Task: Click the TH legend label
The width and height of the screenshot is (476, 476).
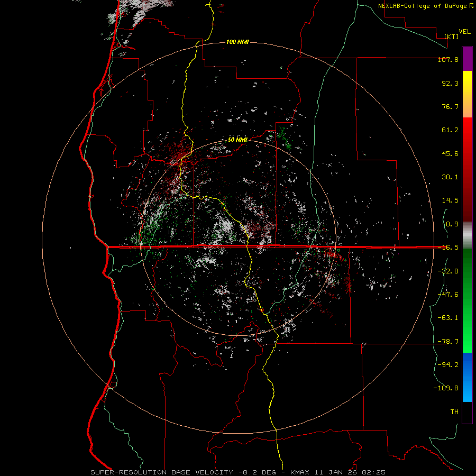Action: coord(454,412)
